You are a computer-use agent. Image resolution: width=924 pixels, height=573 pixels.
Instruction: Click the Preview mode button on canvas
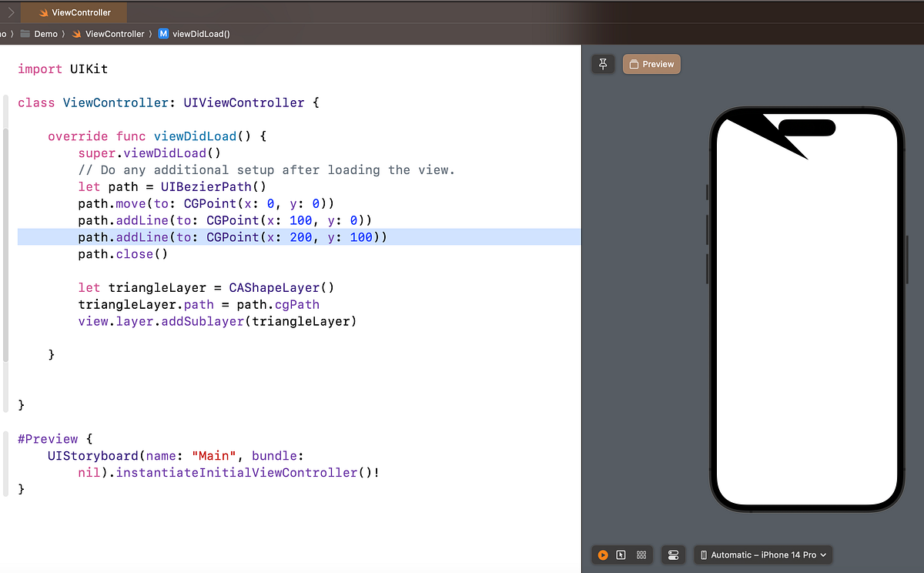[x=651, y=64]
